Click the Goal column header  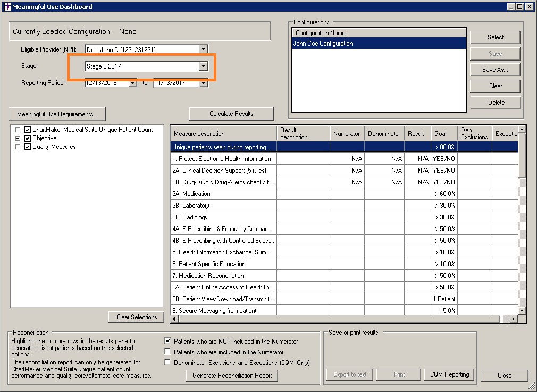(444, 133)
